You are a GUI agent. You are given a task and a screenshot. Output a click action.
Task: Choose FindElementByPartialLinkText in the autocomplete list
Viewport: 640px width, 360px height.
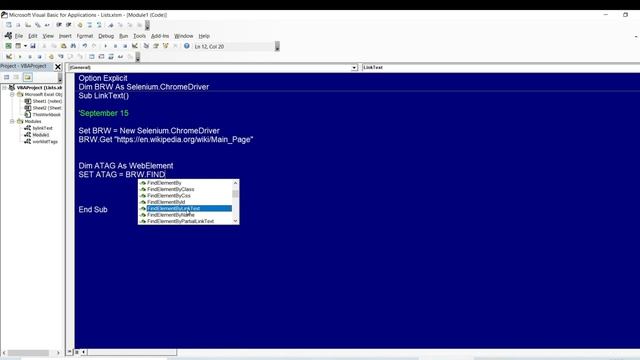(185, 221)
